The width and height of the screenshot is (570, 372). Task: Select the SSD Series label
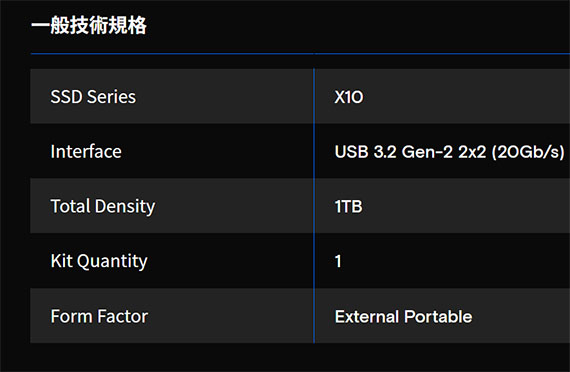93,97
